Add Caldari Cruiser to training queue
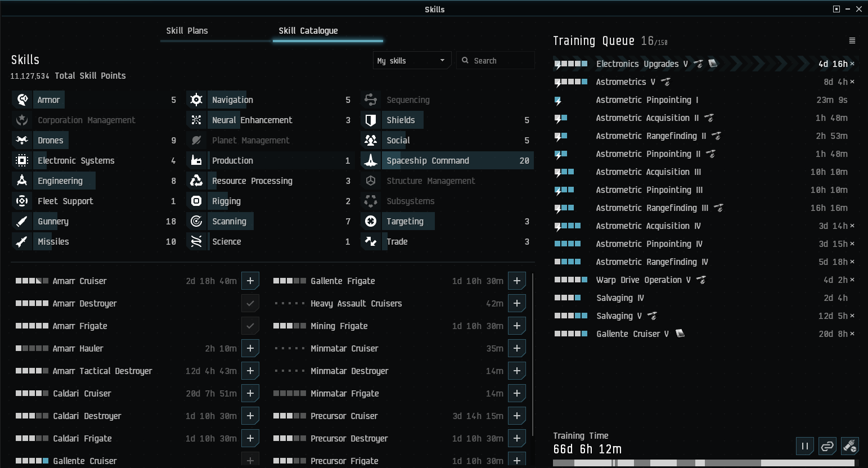 pos(250,393)
